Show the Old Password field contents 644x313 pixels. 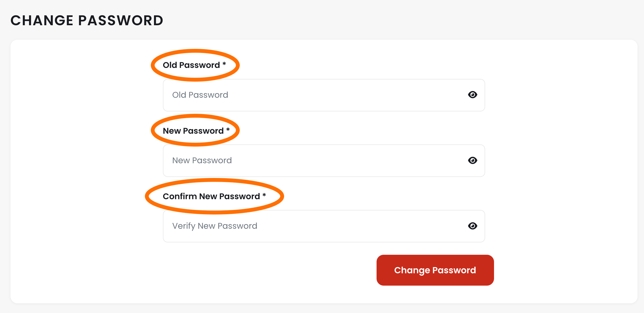(473, 95)
